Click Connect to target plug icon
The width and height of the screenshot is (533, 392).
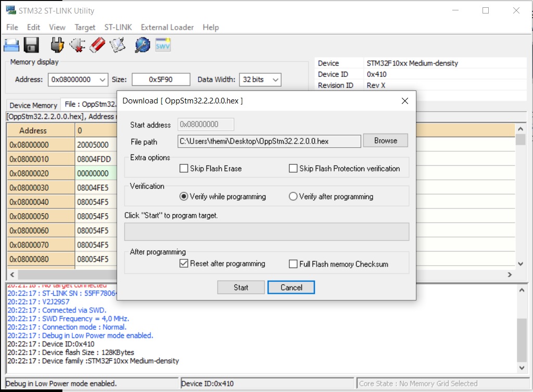click(x=58, y=45)
